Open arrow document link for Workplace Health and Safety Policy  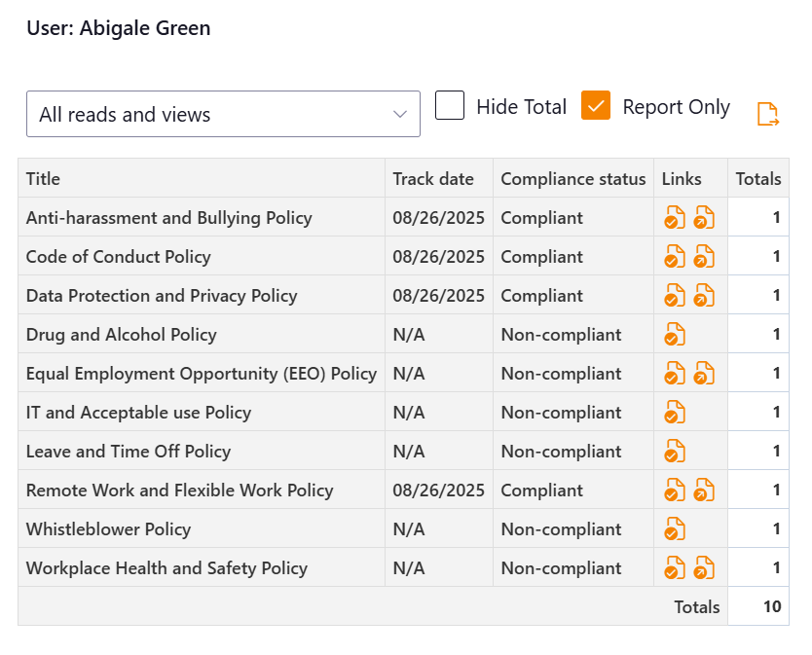pos(704,567)
